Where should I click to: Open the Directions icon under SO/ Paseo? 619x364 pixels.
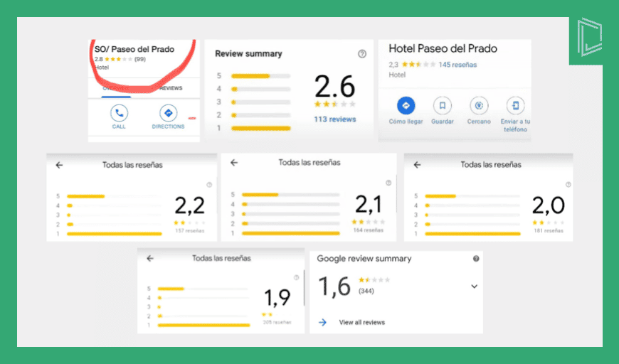(x=168, y=113)
